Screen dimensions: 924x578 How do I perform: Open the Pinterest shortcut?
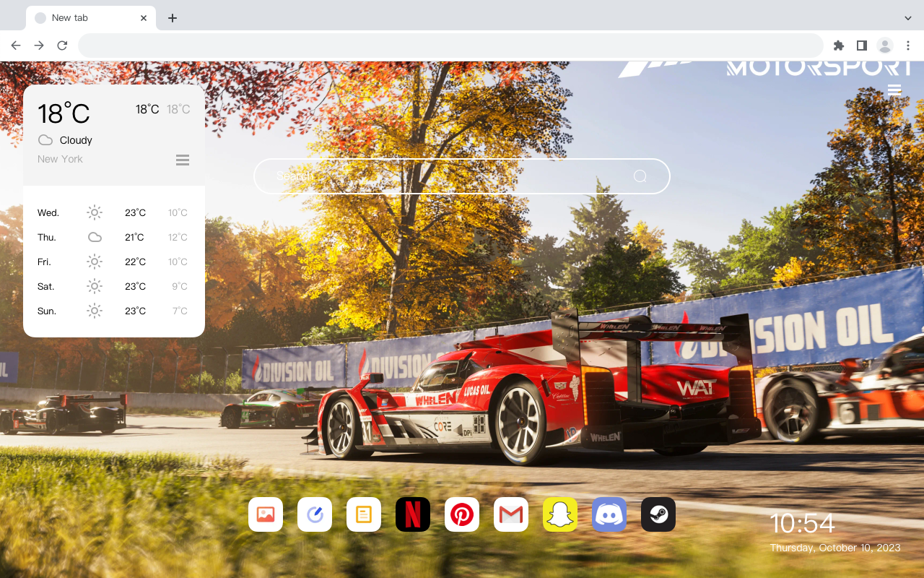click(462, 514)
